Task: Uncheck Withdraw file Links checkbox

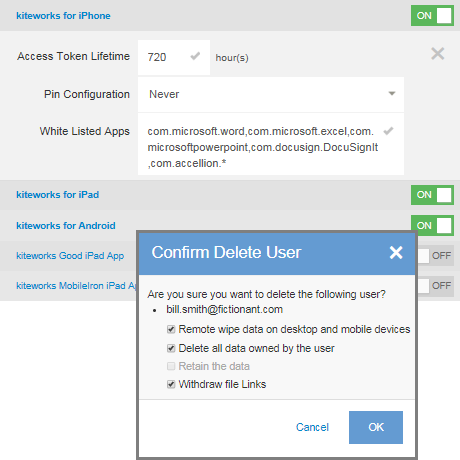Action: click(x=171, y=384)
